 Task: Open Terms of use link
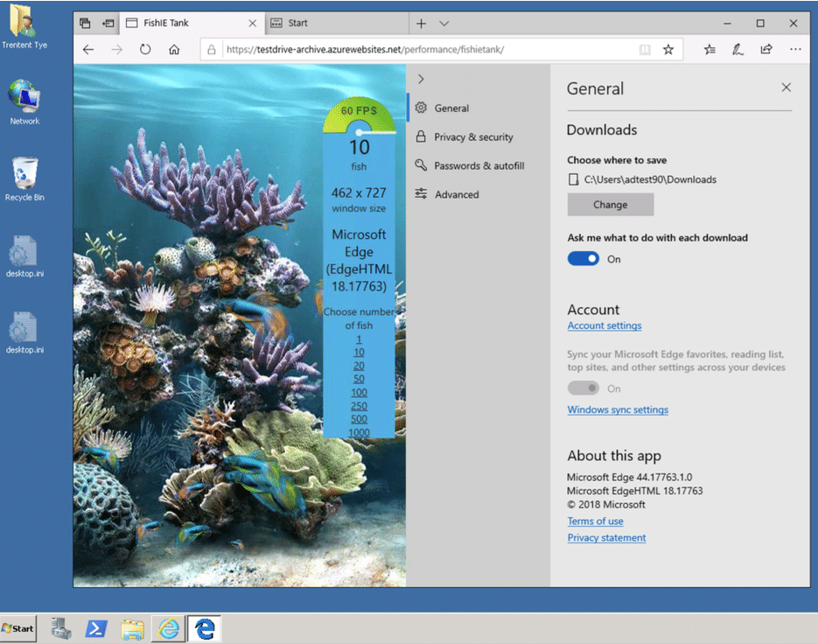(x=595, y=521)
